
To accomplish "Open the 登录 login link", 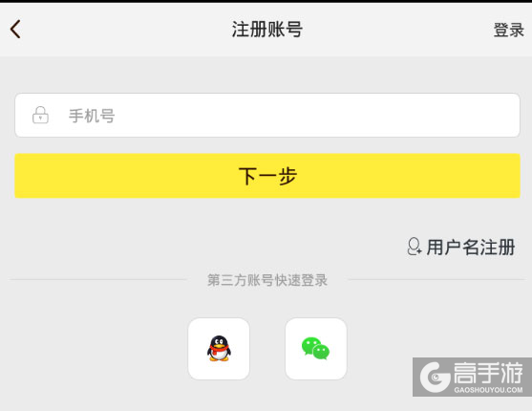I will (508, 30).
